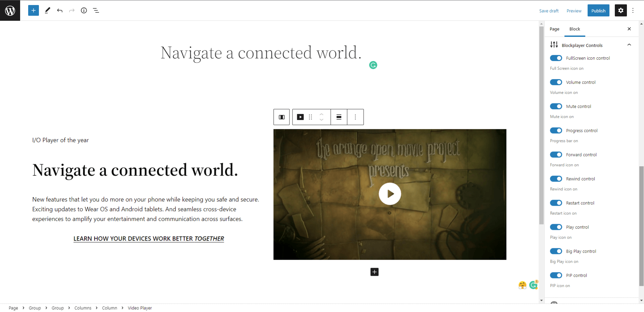Open the document details info icon

click(x=84, y=10)
